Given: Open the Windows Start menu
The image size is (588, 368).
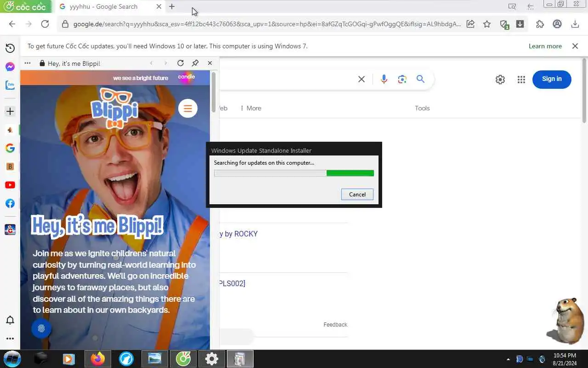Looking at the screenshot, I should coord(12,359).
